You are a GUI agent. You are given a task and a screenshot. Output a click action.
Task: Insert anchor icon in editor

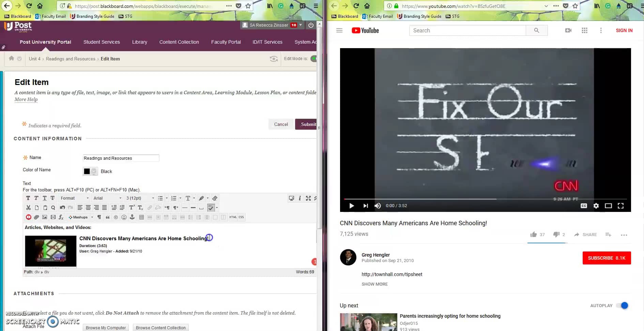[x=132, y=217]
